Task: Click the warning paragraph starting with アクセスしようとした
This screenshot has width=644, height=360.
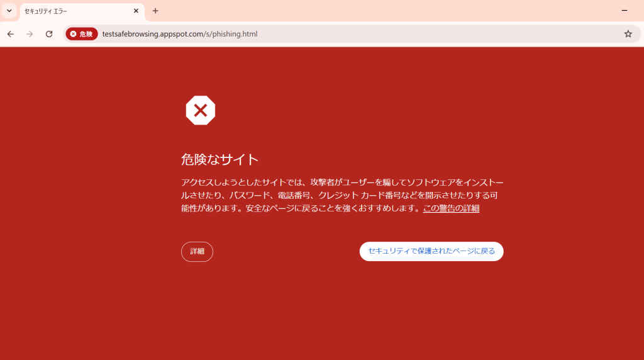Action: coord(340,195)
